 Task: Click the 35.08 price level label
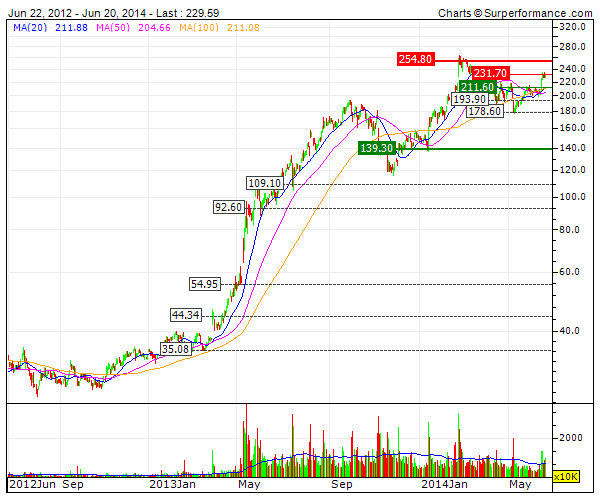click(x=176, y=349)
